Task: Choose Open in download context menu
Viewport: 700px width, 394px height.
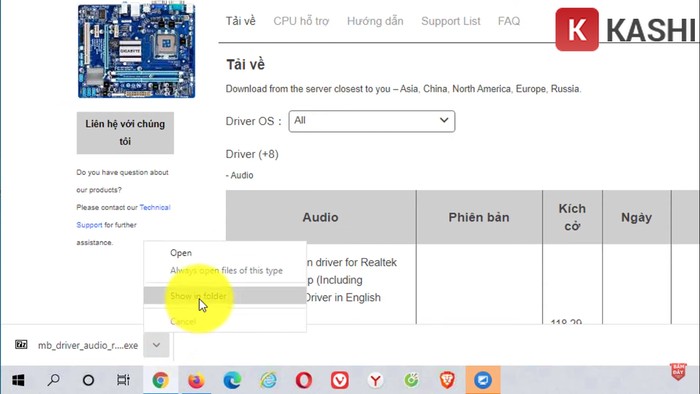Action: [x=181, y=253]
